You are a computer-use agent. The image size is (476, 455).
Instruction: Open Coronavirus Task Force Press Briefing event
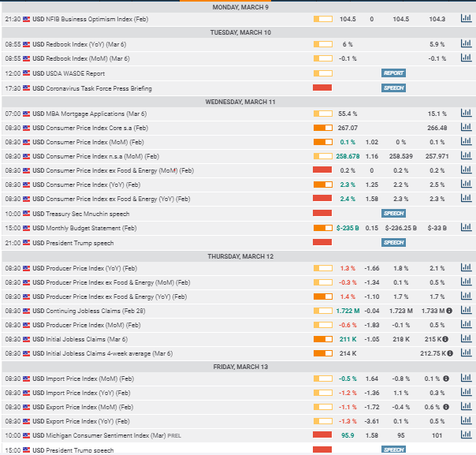[x=92, y=88]
